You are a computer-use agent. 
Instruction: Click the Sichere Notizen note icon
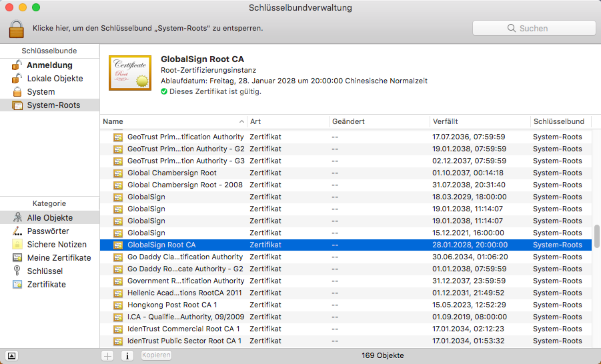point(17,244)
